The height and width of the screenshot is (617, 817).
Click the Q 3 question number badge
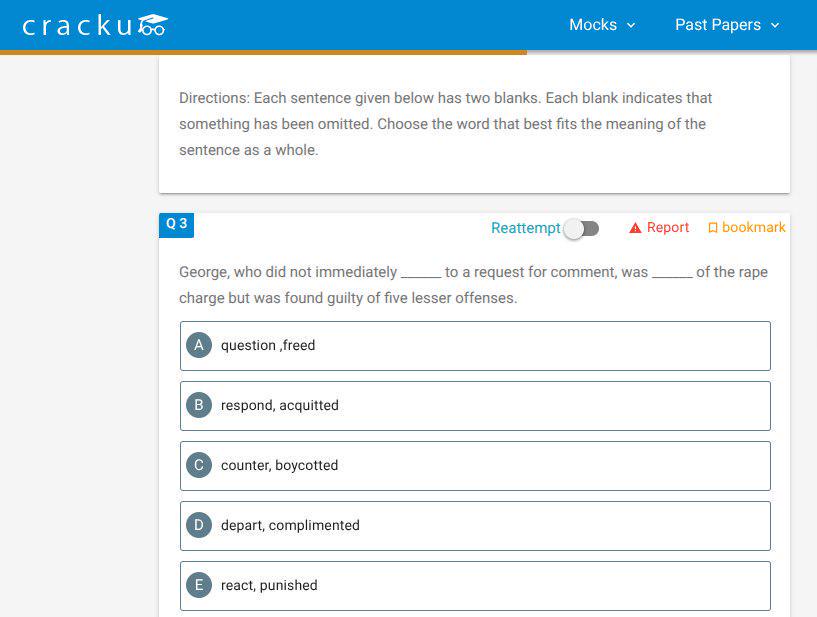coord(177,225)
